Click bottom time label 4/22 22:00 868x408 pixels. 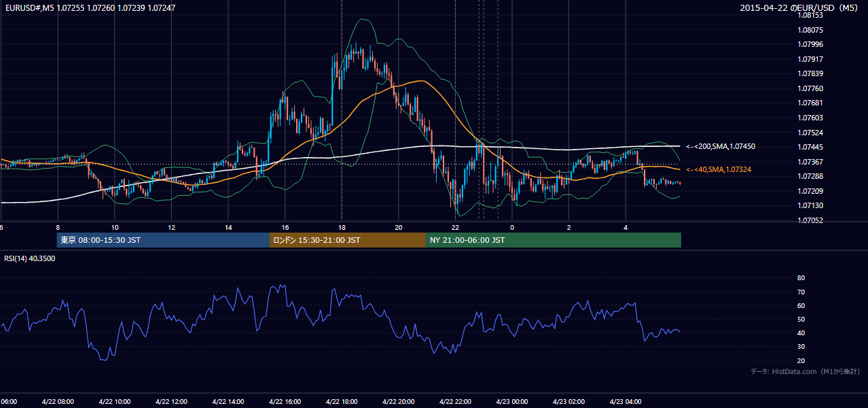pos(455,402)
